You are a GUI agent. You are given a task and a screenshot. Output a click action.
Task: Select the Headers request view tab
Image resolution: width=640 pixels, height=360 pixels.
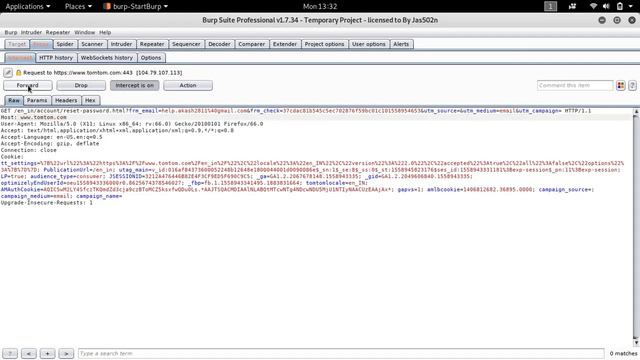coord(66,100)
